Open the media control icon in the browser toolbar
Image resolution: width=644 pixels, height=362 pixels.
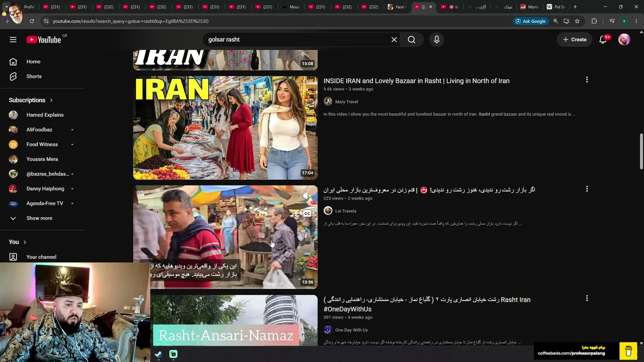point(612,21)
